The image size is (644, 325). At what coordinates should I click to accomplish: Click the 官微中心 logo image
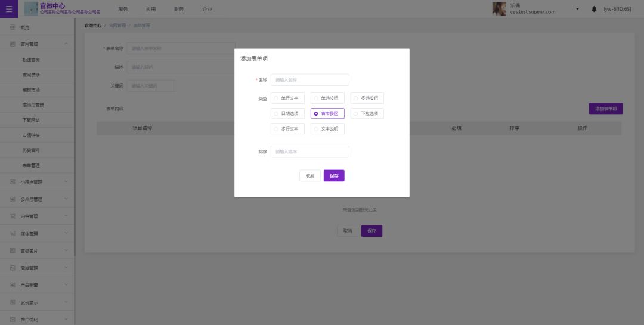point(31,9)
